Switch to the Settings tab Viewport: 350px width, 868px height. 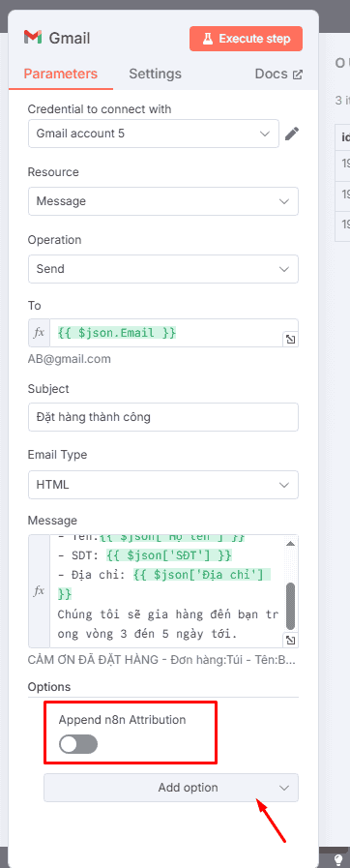click(155, 74)
